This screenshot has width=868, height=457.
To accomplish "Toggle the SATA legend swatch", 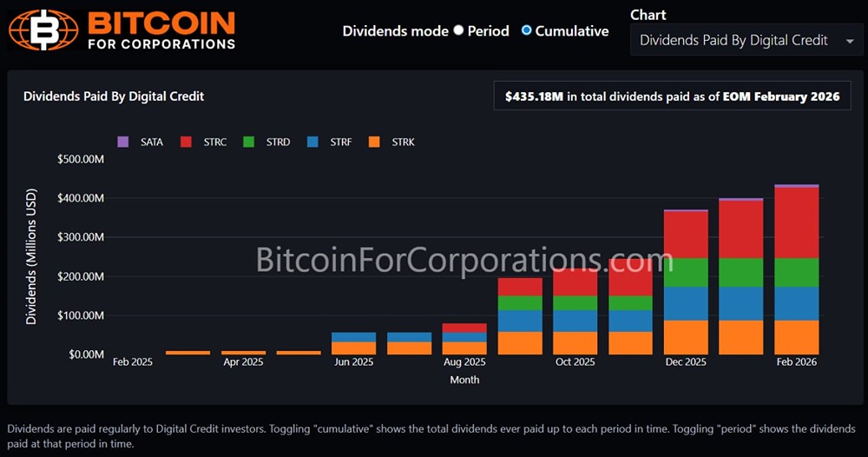I will [122, 142].
